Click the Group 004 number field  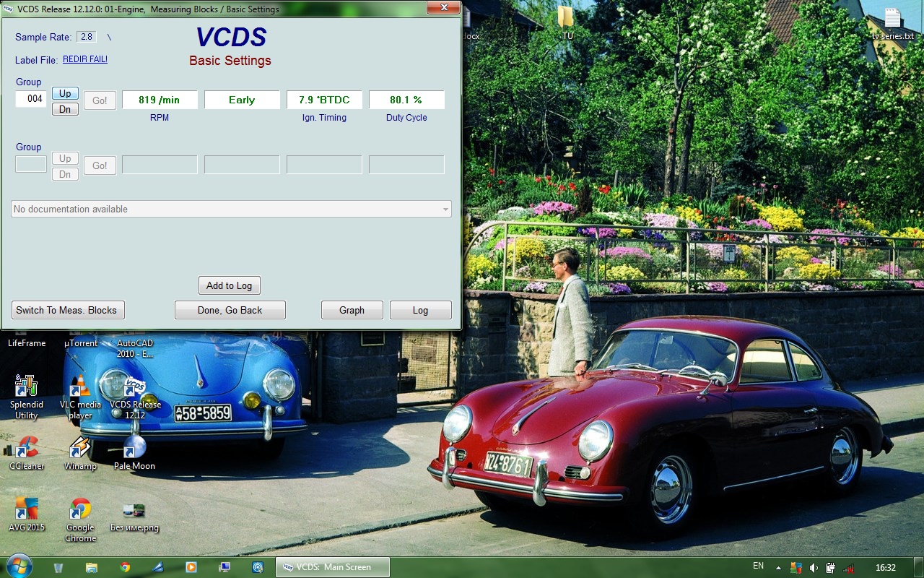[x=32, y=99]
